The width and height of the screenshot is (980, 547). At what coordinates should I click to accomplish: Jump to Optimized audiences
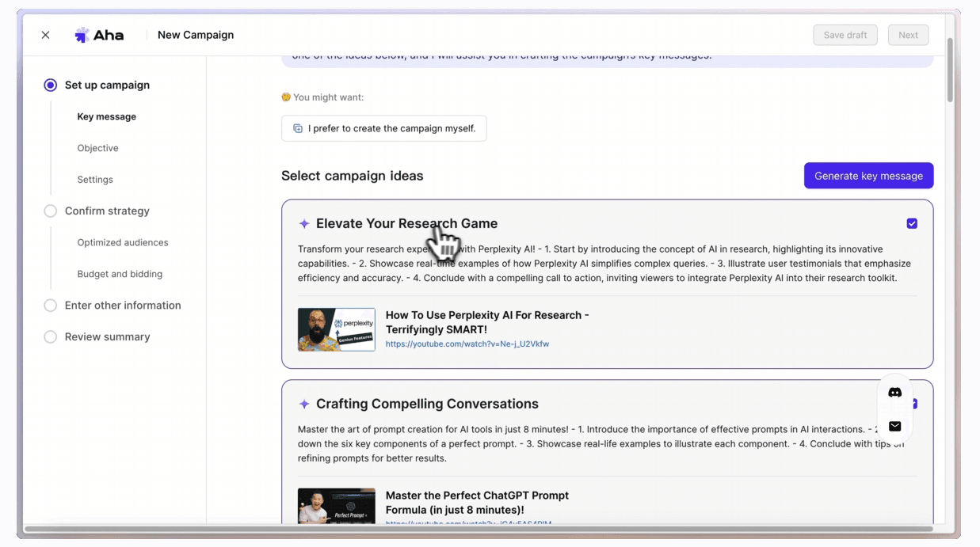coord(123,243)
